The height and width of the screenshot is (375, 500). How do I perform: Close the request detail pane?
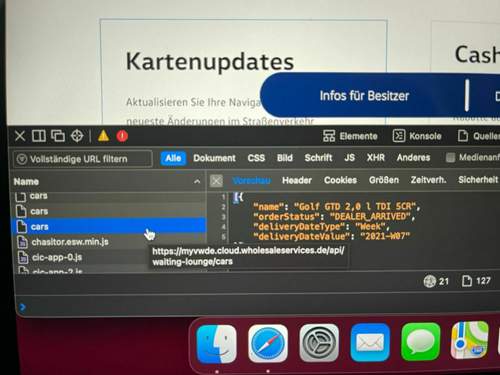click(216, 181)
